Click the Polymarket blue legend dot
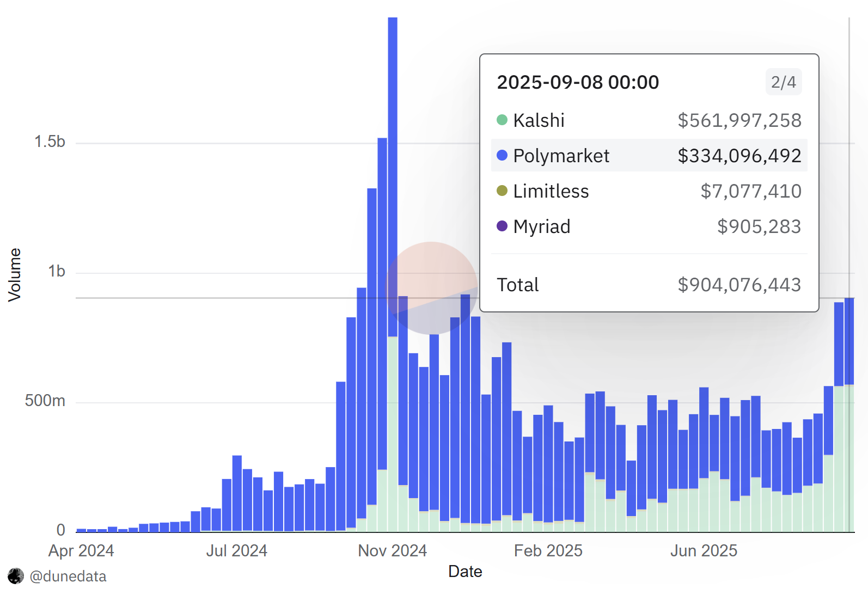 (502, 155)
